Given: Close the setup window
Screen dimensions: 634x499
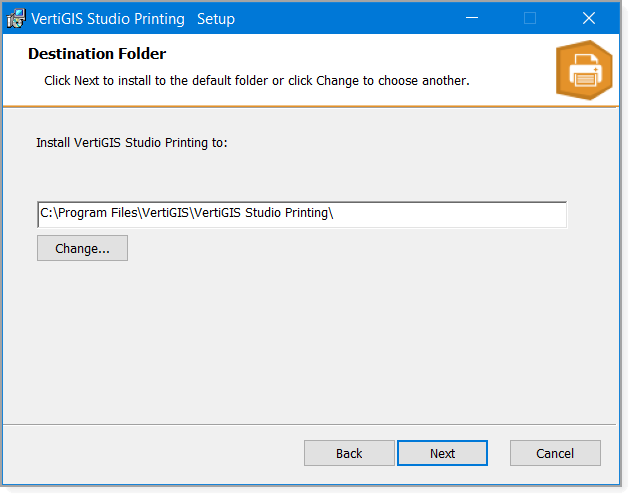Looking at the screenshot, I should (x=589, y=18).
